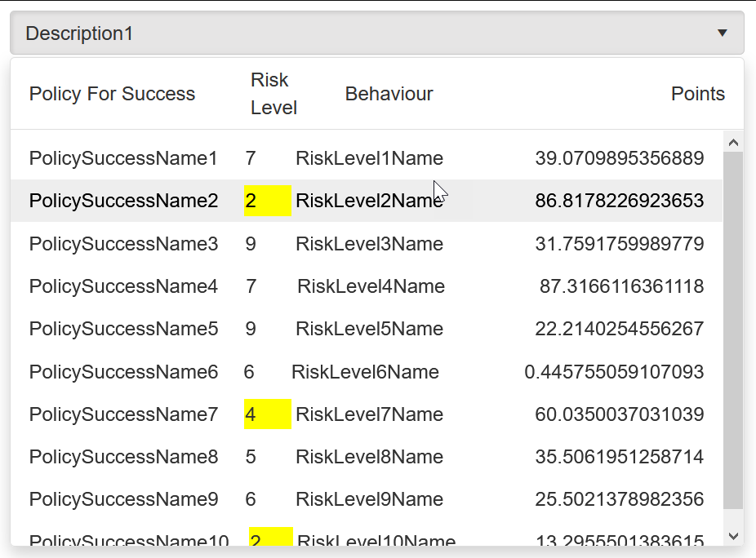Click the Behaviour column header
The height and width of the screenshot is (558, 756).
point(389,94)
